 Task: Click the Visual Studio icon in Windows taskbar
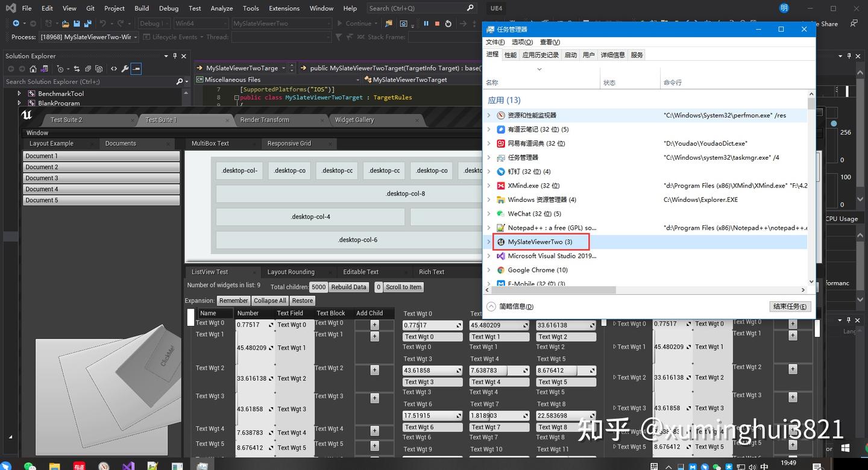click(128, 465)
